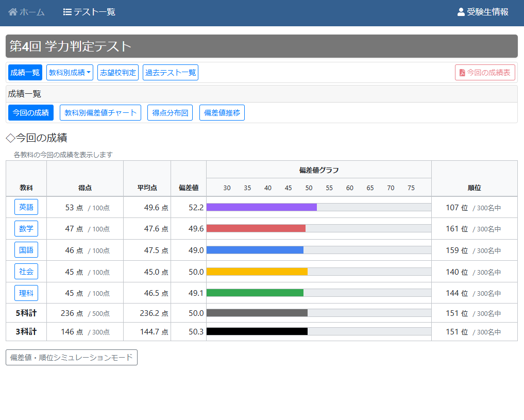
Task: Click the yellow 社会 deviation bar
Action: point(257,271)
